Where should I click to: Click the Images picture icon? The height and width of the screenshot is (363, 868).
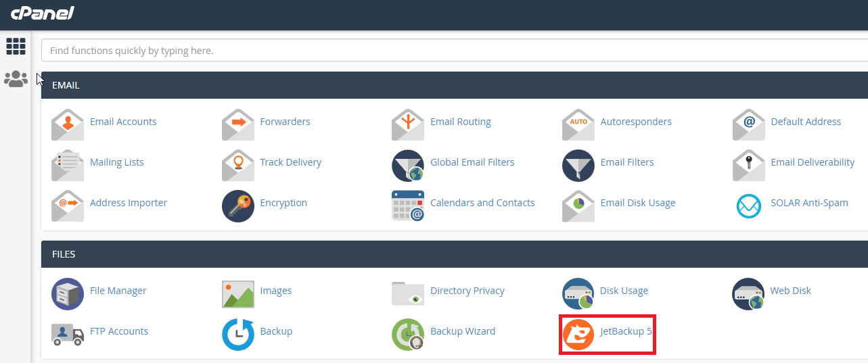coord(238,293)
